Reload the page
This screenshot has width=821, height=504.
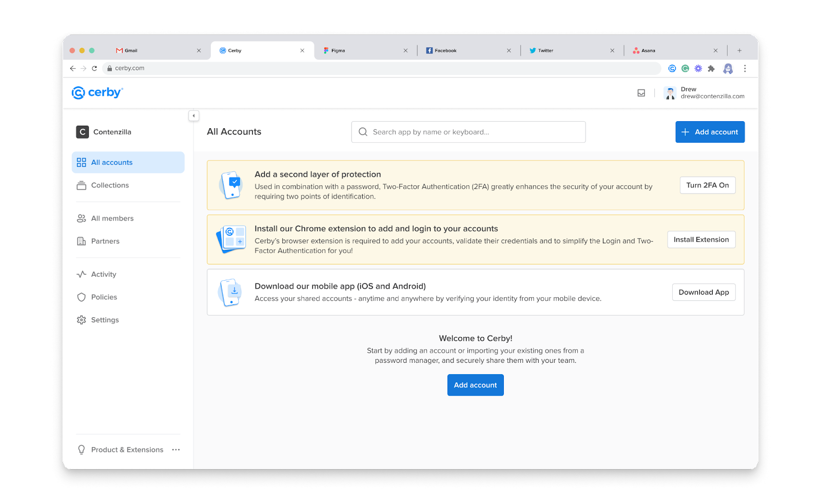(94, 68)
